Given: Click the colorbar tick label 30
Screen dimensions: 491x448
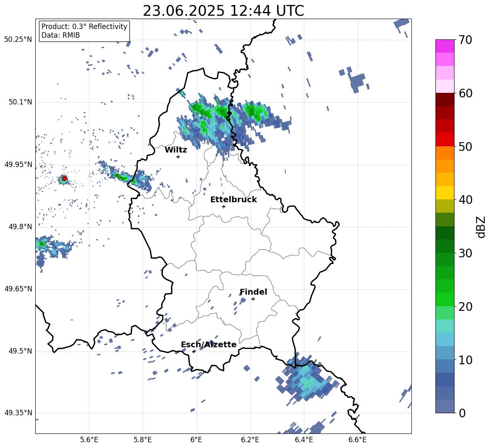Looking at the screenshot, I should [x=465, y=253].
